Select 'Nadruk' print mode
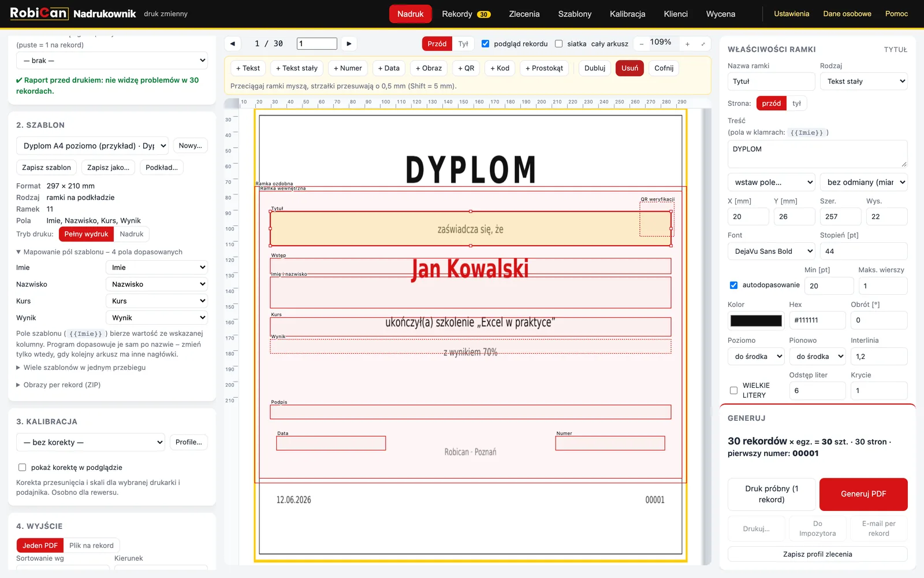 [x=132, y=234]
